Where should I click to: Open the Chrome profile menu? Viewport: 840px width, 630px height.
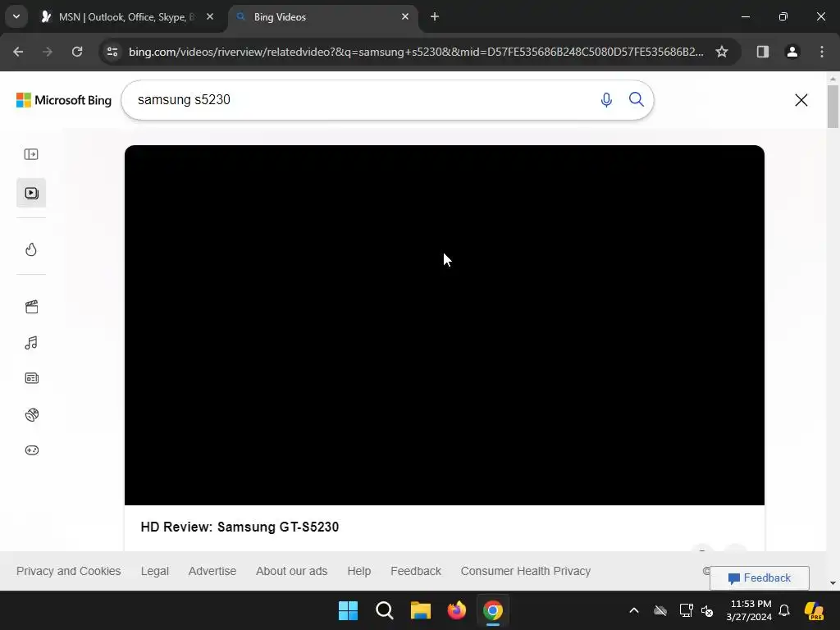[792, 52]
